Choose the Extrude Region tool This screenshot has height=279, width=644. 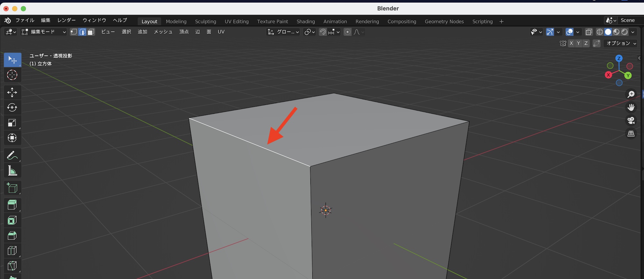point(12,205)
